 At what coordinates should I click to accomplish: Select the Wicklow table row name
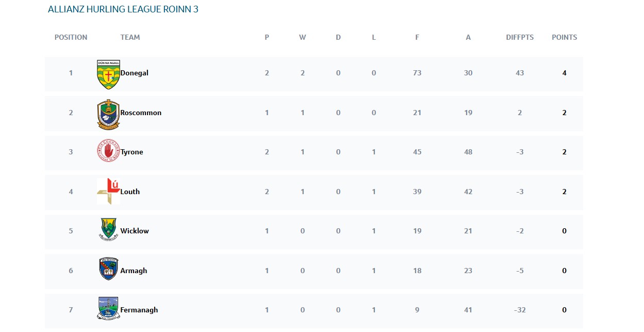point(135,231)
